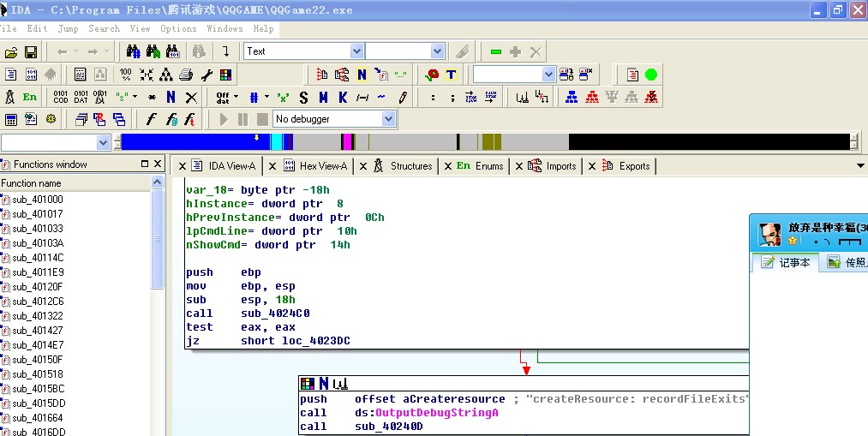Select sub_401000 in the functions list
The width and height of the screenshot is (868, 436).
click(x=38, y=200)
